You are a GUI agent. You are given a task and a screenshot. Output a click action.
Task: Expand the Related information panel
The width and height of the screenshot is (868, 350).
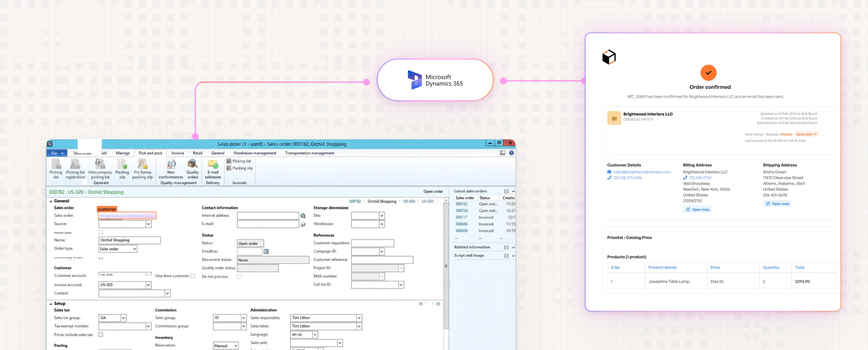click(513, 247)
